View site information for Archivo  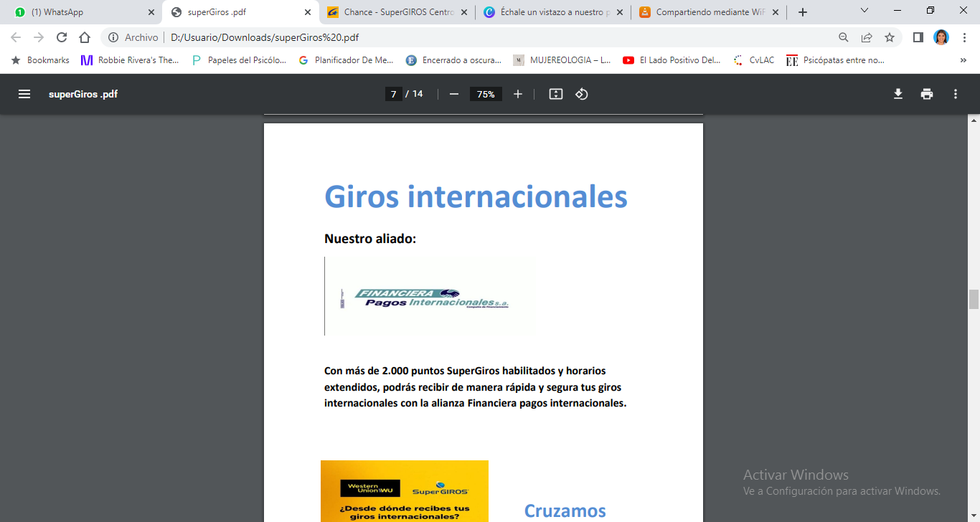[x=133, y=37]
